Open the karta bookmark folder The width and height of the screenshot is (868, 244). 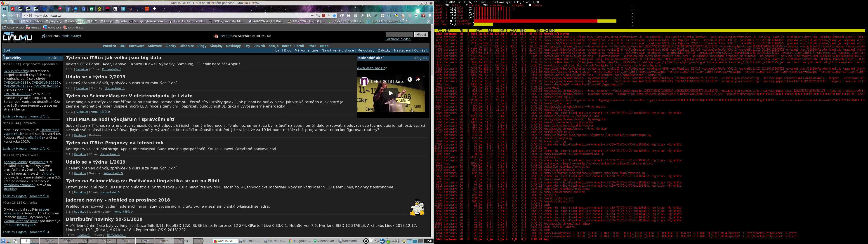point(121,21)
